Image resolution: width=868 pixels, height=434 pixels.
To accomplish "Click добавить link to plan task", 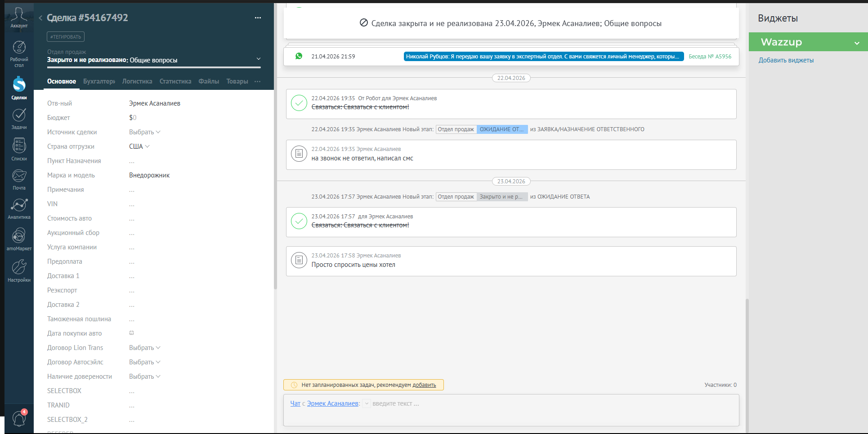I will click(424, 385).
